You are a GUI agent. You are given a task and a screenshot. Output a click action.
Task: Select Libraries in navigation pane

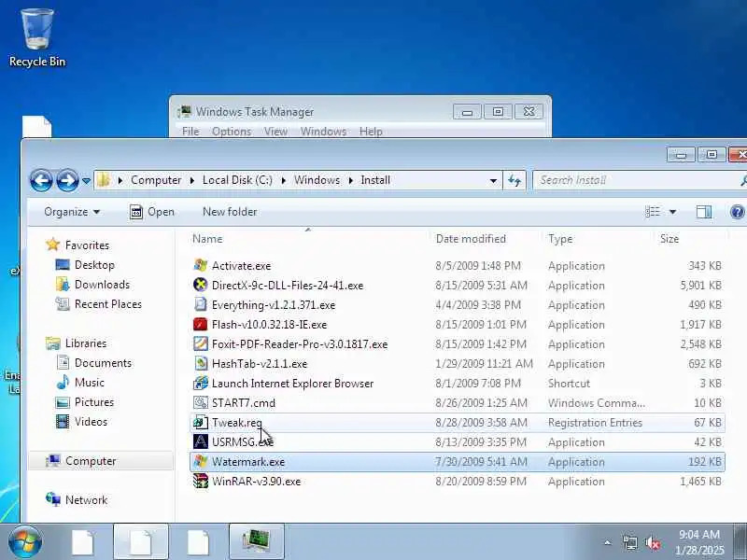pyautogui.click(x=86, y=343)
